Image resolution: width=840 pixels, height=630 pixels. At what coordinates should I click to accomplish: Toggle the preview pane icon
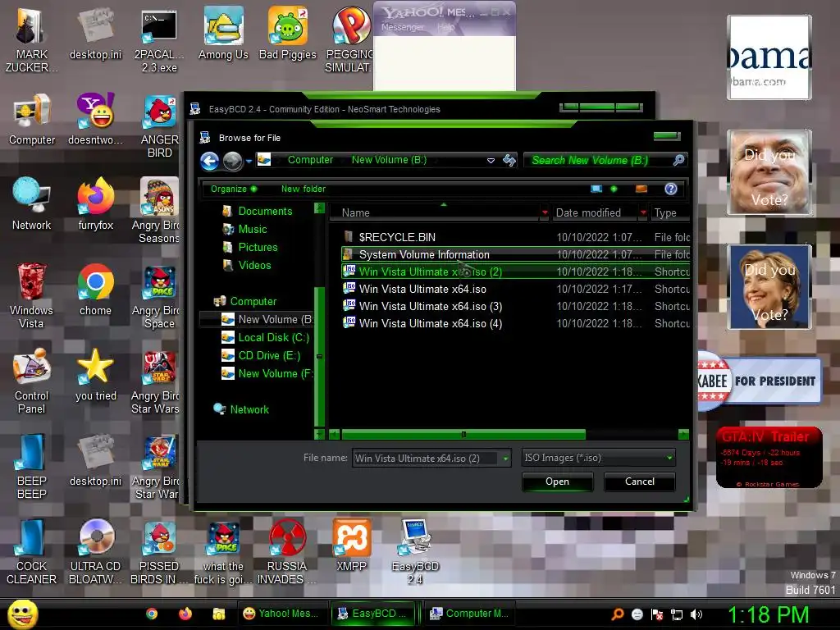641,189
